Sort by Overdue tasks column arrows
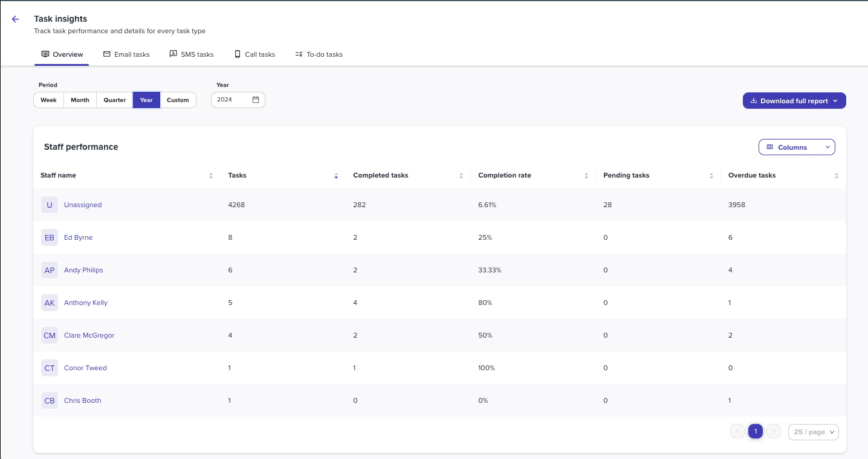The width and height of the screenshot is (868, 459). [x=837, y=176]
